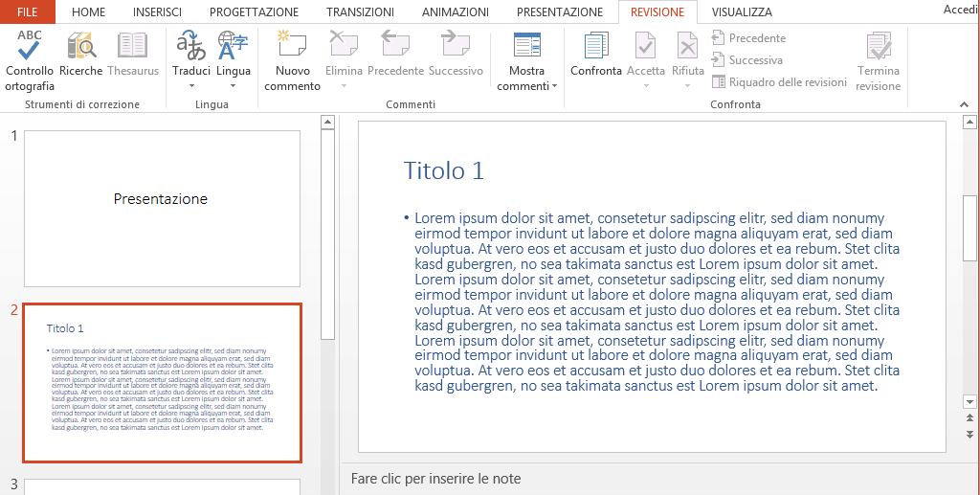Screen dimensions: 980x495
Task: Switch to the VISUALIZZA tab
Action: pos(742,11)
